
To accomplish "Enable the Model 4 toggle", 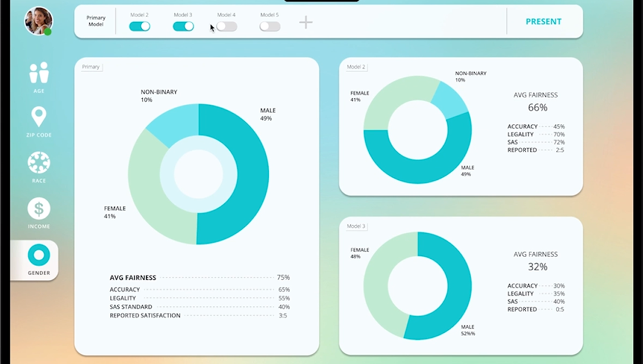I will pos(226,26).
